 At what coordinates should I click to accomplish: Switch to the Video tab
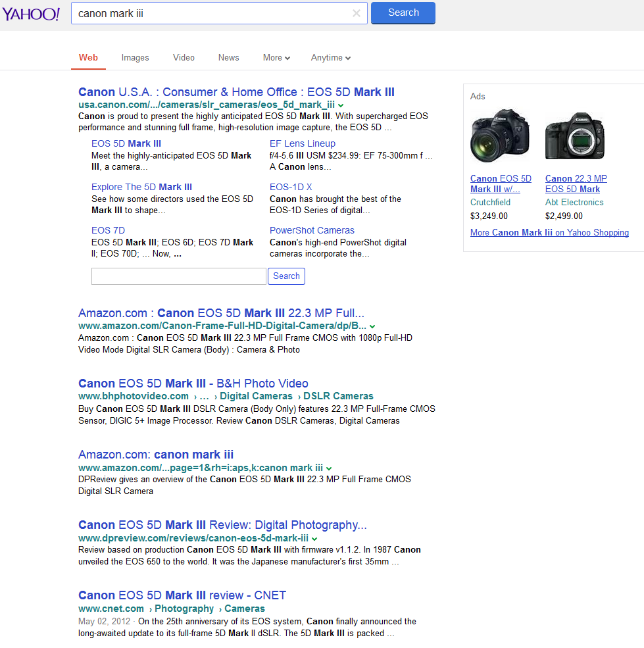click(x=184, y=58)
